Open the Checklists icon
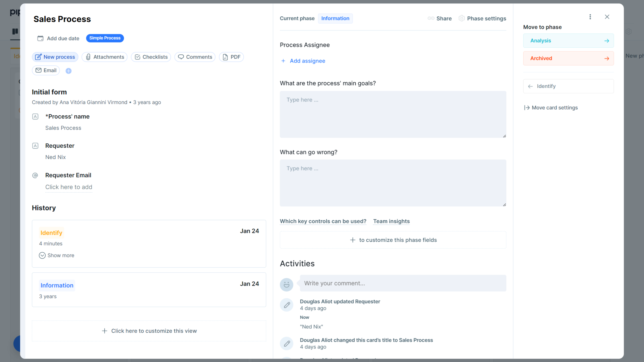The width and height of the screenshot is (644, 362). [137, 57]
